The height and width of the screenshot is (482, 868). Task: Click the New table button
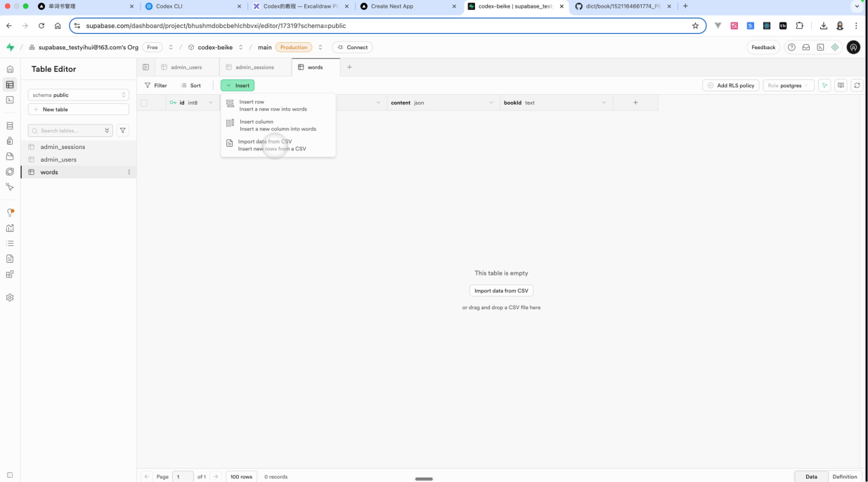click(x=79, y=110)
